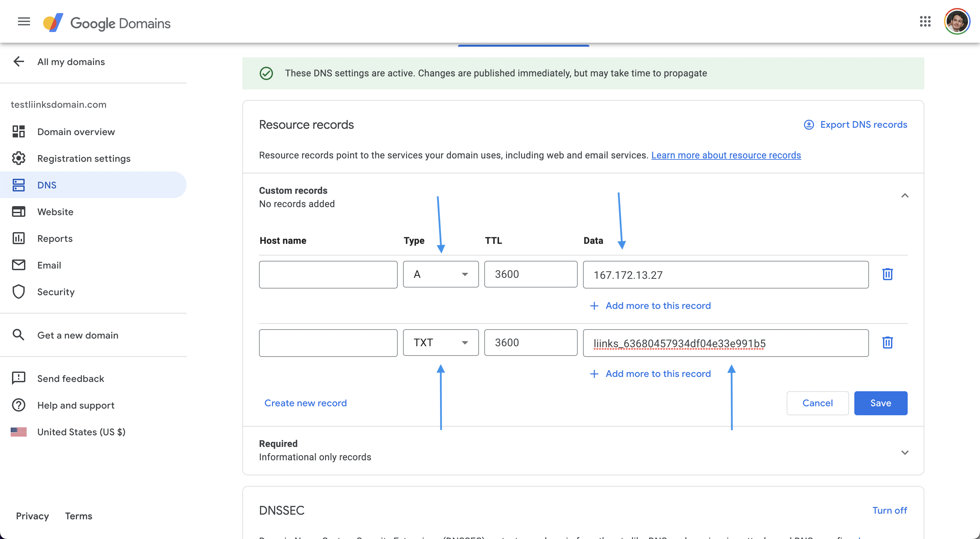Open the Google apps grid
The height and width of the screenshot is (539, 980).
925,22
